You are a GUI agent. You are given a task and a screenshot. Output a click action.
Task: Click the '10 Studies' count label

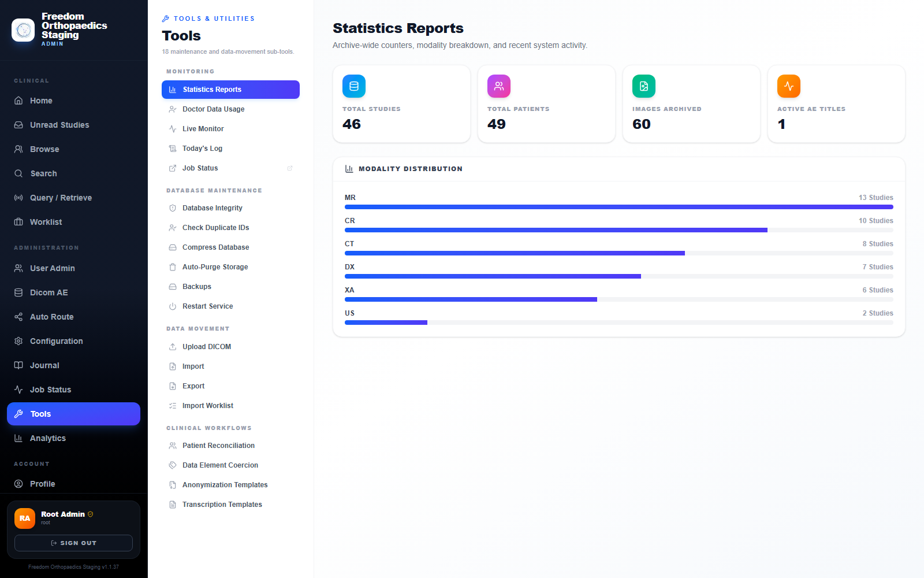click(x=875, y=221)
